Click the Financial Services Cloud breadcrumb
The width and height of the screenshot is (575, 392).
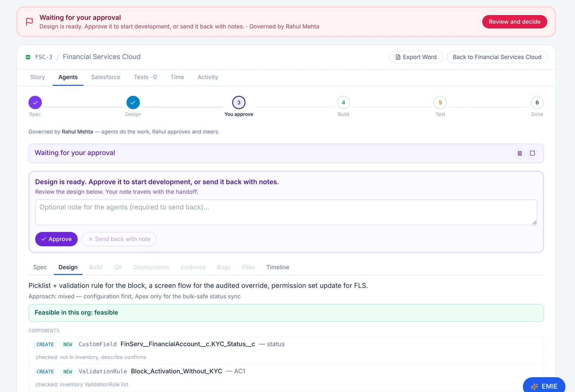102,57
